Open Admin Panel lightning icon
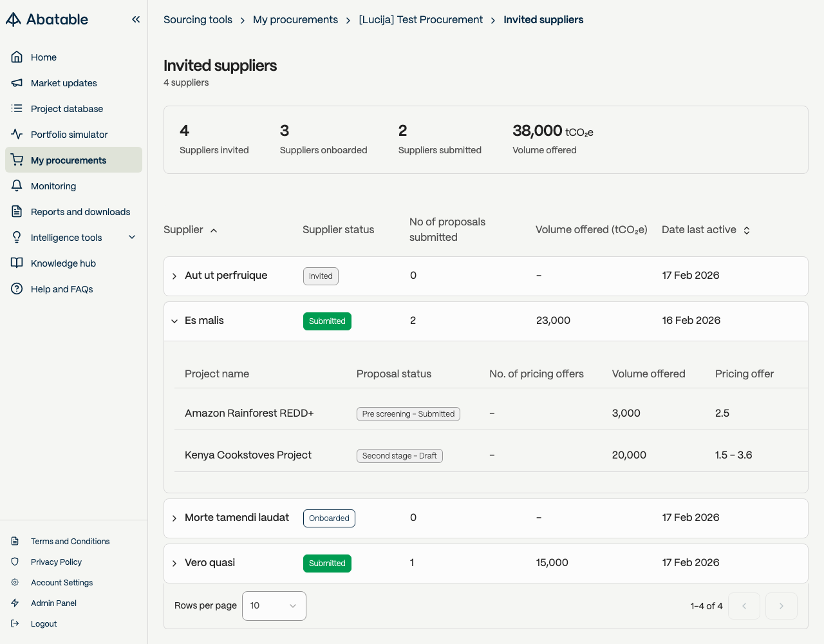 click(15, 603)
